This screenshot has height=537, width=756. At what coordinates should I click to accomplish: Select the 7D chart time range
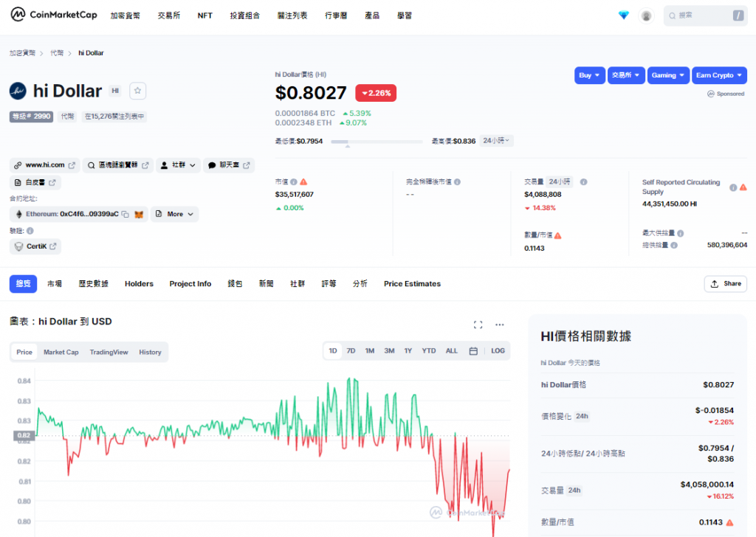click(x=351, y=351)
